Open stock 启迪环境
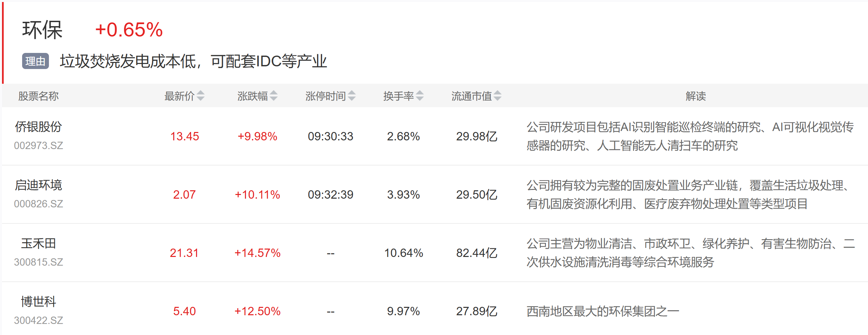The height and width of the screenshot is (335, 868). click(39, 185)
